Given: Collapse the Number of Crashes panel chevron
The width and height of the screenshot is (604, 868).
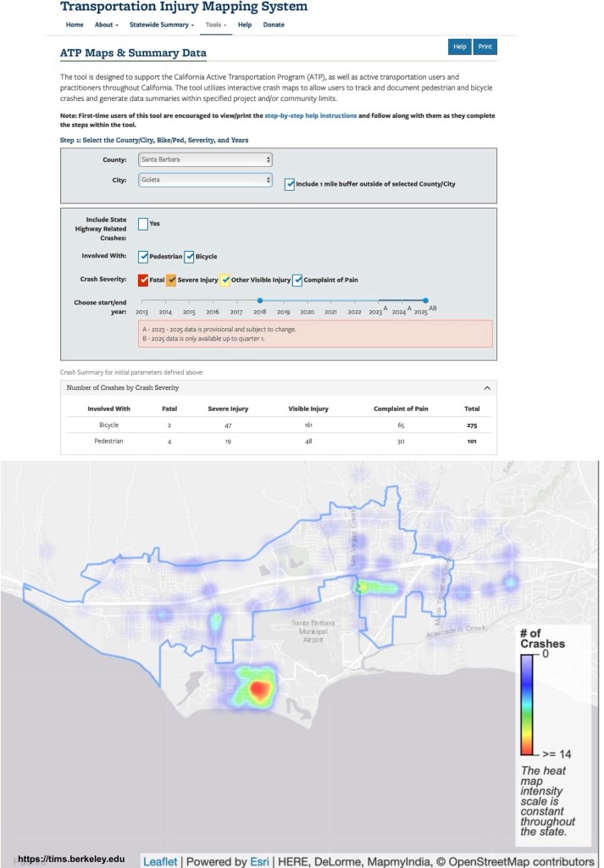Looking at the screenshot, I should (x=486, y=387).
